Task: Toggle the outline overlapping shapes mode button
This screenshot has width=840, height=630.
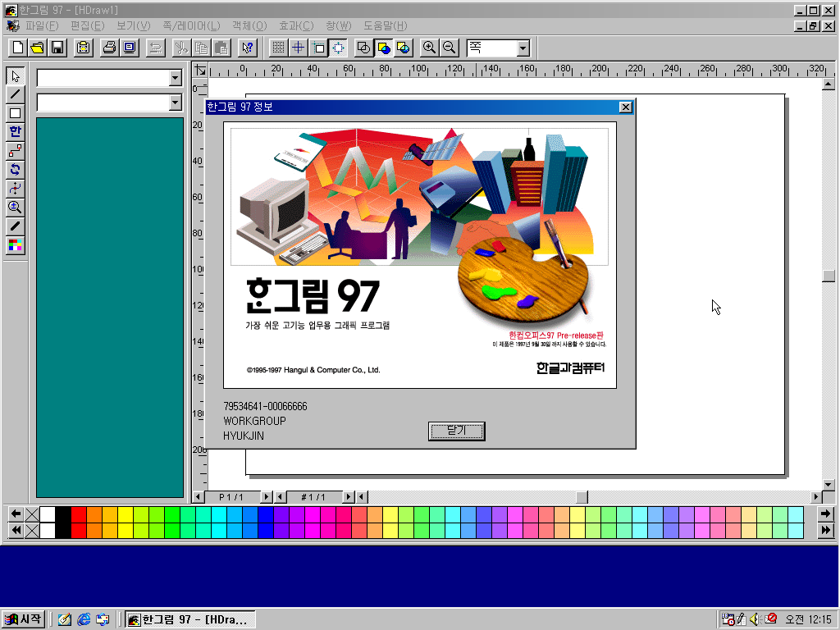Action: click(x=363, y=48)
